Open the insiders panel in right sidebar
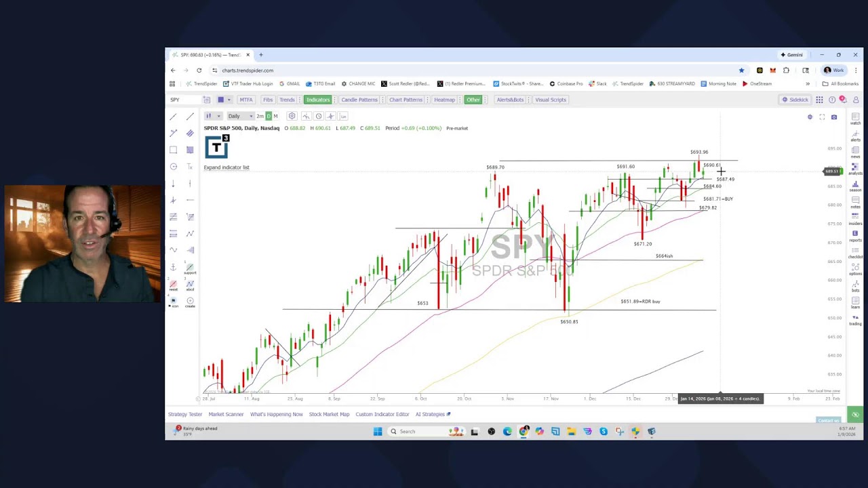Image resolution: width=868 pixels, height=488 pixels. tap(856, 220)
